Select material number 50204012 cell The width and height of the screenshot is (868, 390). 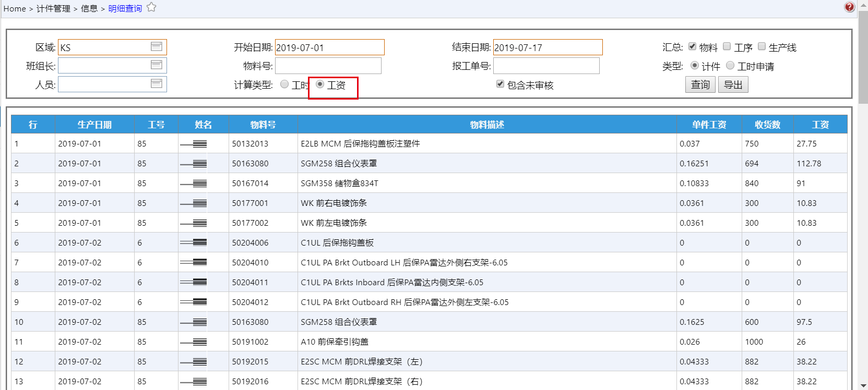point(263,302)
